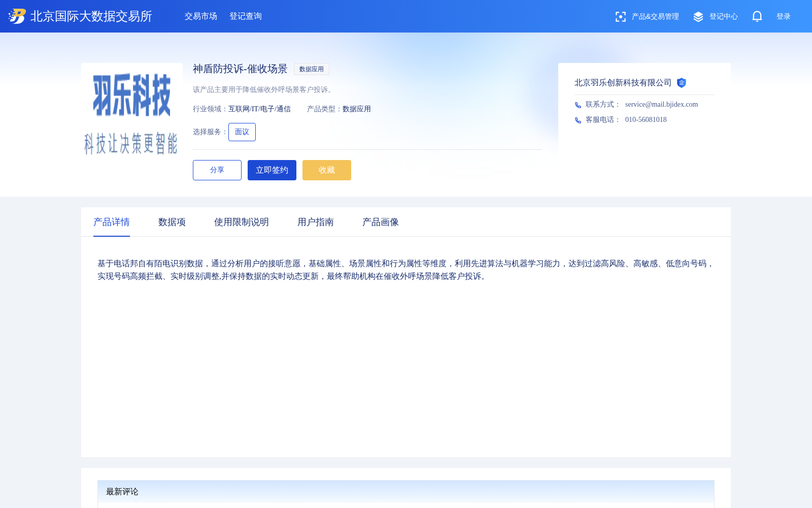Click company name 北京羽乐创新科技有限公司
Image resolution: width=812 pixels, height=508 pixels.
(623, 83)
